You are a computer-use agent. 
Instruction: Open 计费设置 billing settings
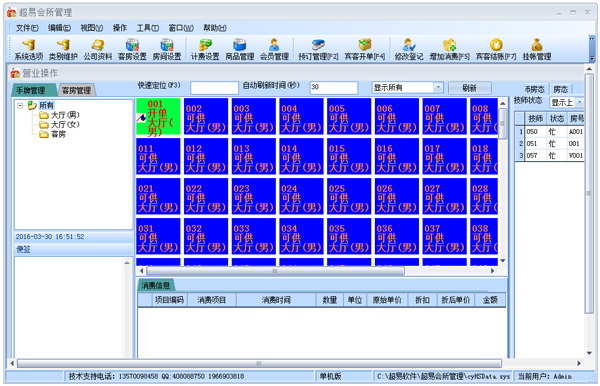205,49
